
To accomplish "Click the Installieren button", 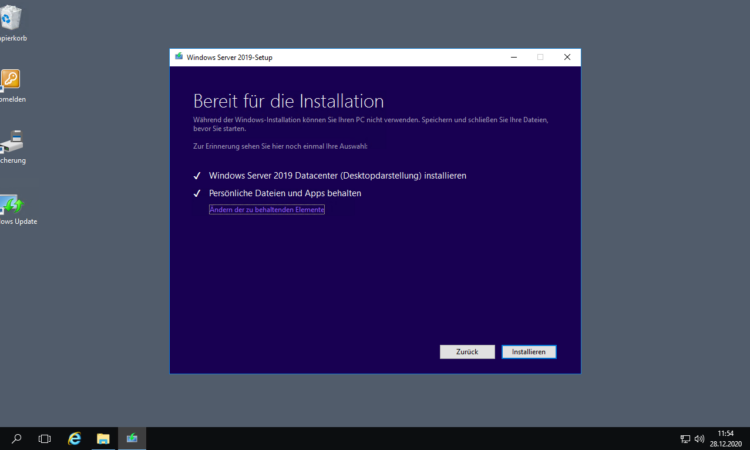I will point(529,351).
